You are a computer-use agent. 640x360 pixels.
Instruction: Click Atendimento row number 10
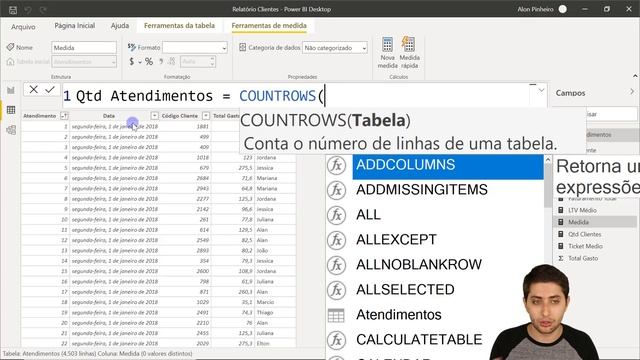tap(64, 220)
